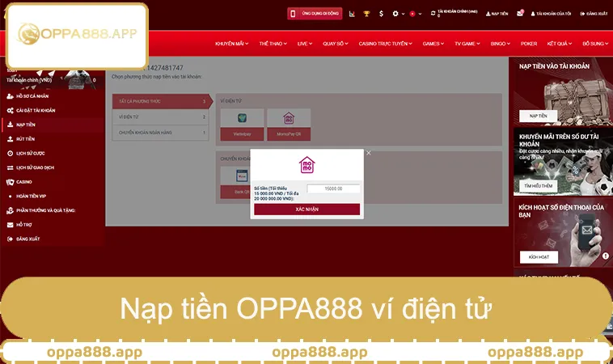Click the NẠP TIỀN banner button on the right
613x364 pixels.
tap(539, 116)
